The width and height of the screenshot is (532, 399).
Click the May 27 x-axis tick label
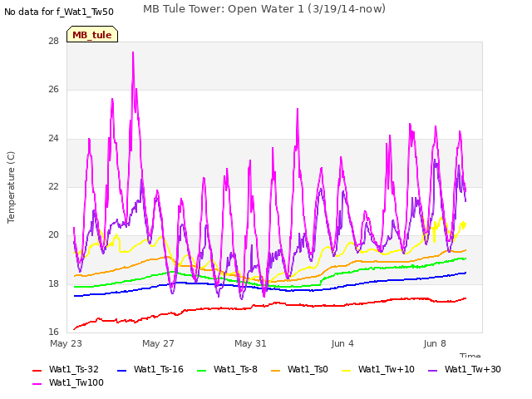pyautogui.click(x=158, y=343)
